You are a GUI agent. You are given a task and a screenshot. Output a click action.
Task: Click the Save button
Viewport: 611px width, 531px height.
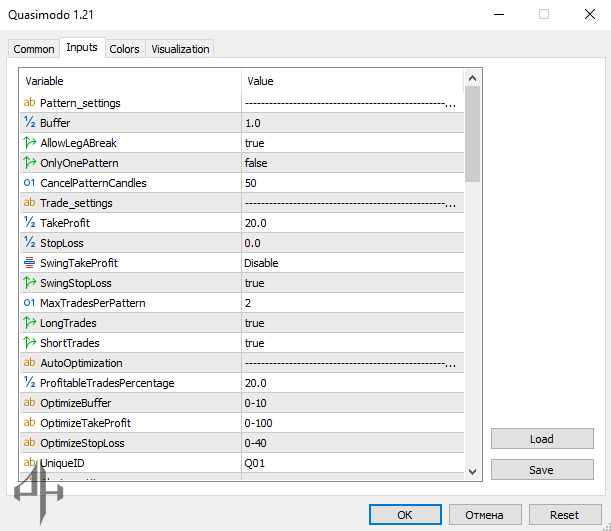pos(542,470)
